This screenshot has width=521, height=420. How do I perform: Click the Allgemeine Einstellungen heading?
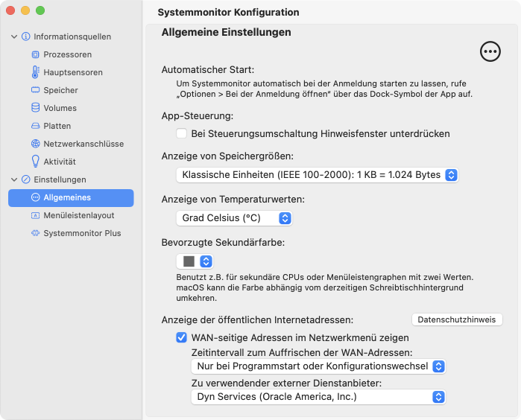(227, 32)
